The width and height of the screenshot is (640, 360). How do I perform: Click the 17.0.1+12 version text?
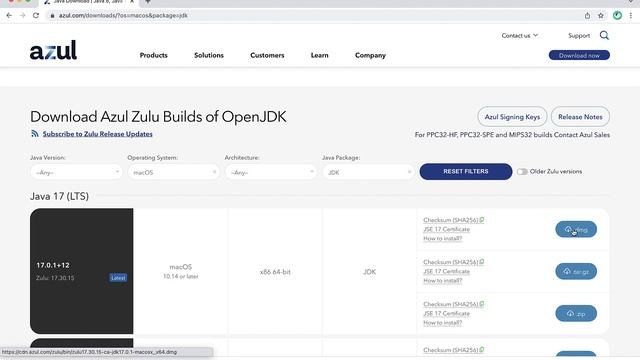tap(53, 265)
